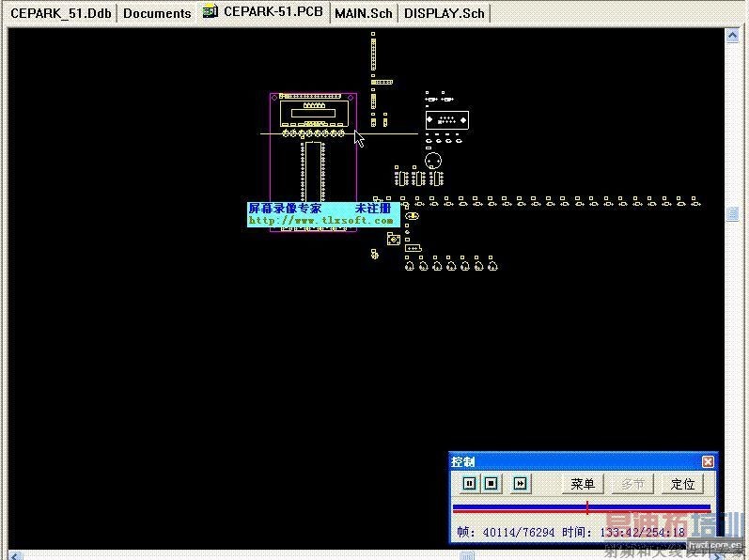749x560 pixels.
Task: Open the DISPLAY.Sch tab
Action: click(x=445, y=13)
